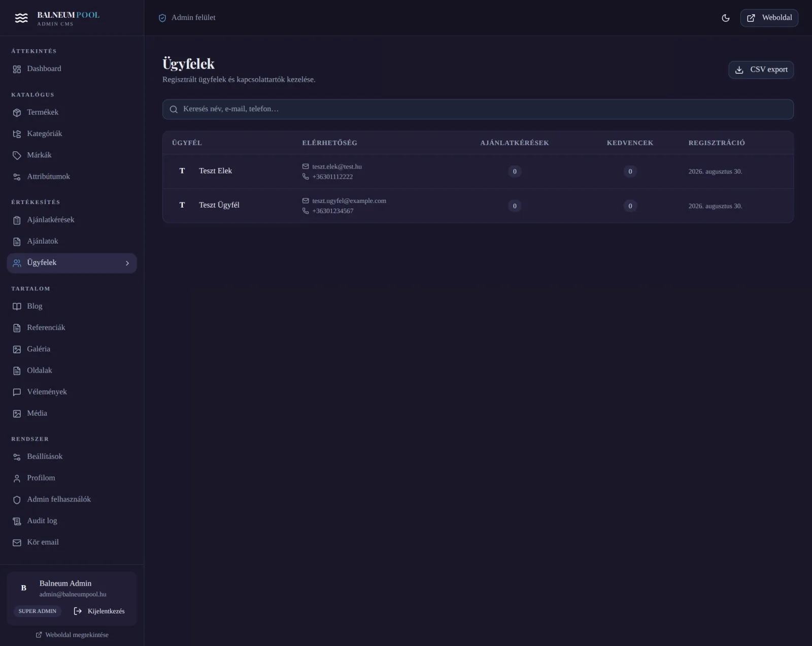This screenshot has height=646, width=812.
Task: Click the SUPER ADMIN badge
Action: [x=38, y=611]
